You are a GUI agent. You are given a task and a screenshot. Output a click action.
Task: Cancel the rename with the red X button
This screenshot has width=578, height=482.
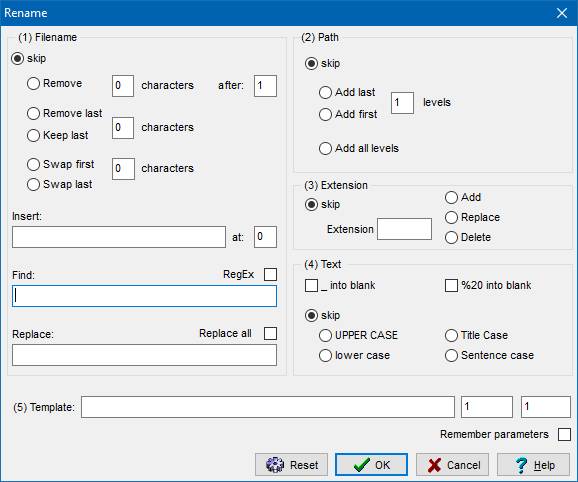pyautogui.click(x=452, y=465)
